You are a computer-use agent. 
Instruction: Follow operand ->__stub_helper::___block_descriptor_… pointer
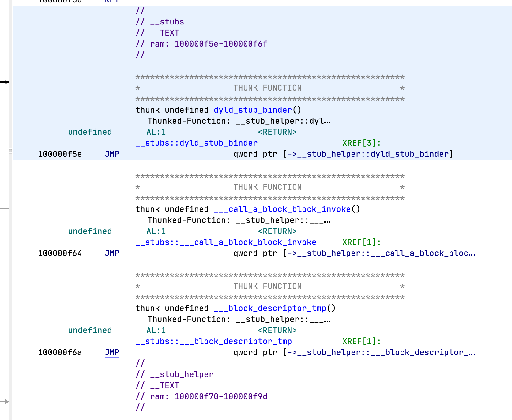381,352
